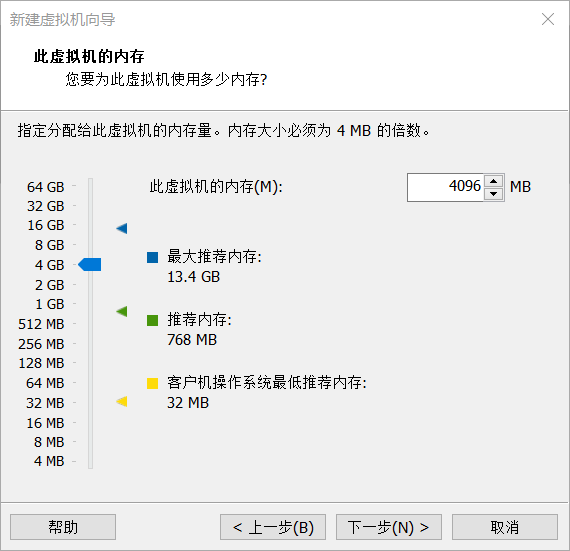Click the slider track at the 4 MB mark

tap(91, 461)
